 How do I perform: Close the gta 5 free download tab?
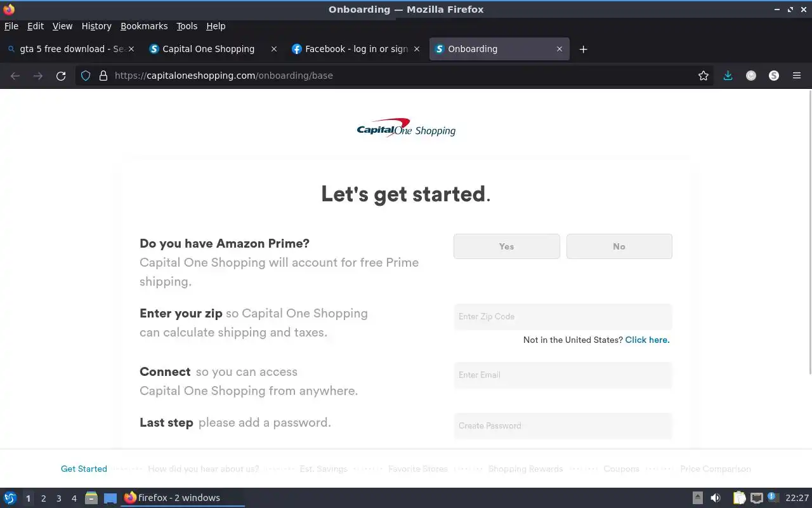click(x=131, y=49)
